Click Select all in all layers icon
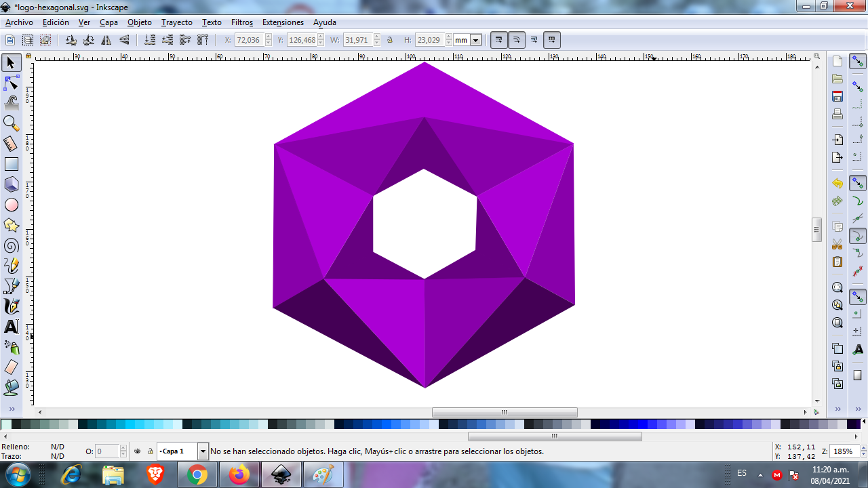Image resolution: width=868 pixels, height=488 pixels. [28, 40]
